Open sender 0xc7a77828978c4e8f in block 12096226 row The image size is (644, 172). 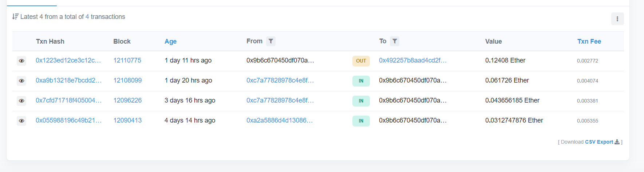280,100
